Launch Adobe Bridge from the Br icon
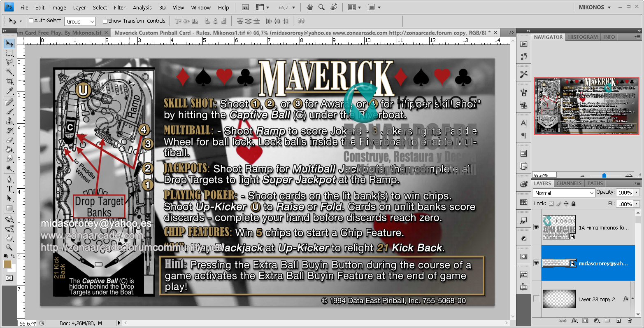This screenshot has width=644, height=328. pyautogui.click(x=245, y=7)
